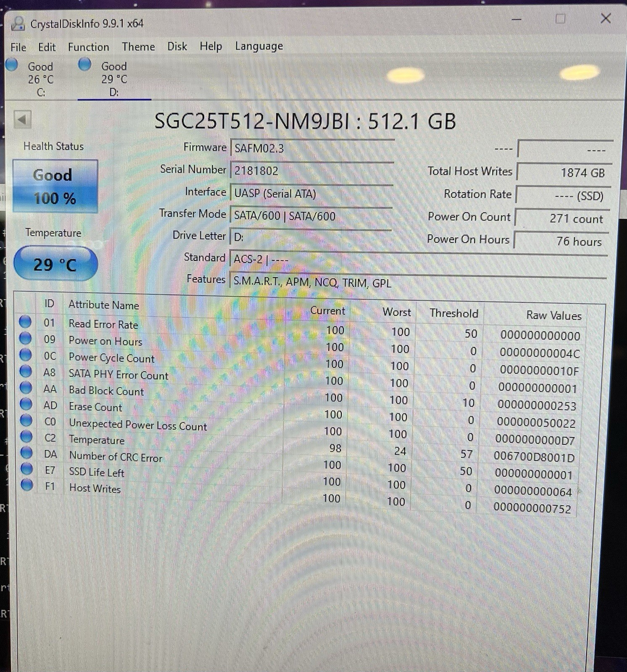Click the Interface field UASP (Serial ATA)

click(x=311, y=193)
